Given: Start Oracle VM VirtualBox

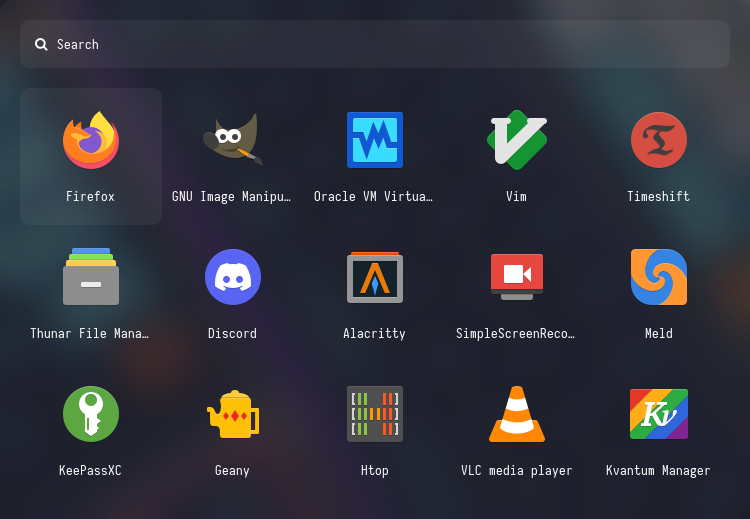Looking at the screenshot, I should [x=375, y=141].
